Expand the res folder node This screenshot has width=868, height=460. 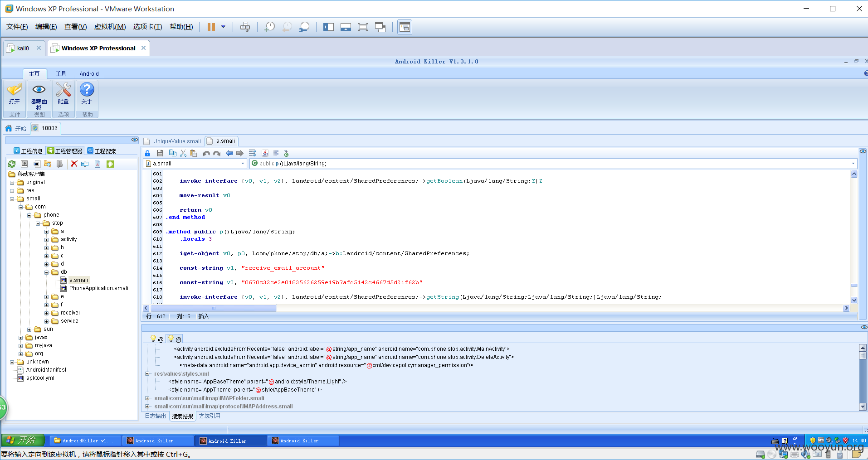coord(12,191)
